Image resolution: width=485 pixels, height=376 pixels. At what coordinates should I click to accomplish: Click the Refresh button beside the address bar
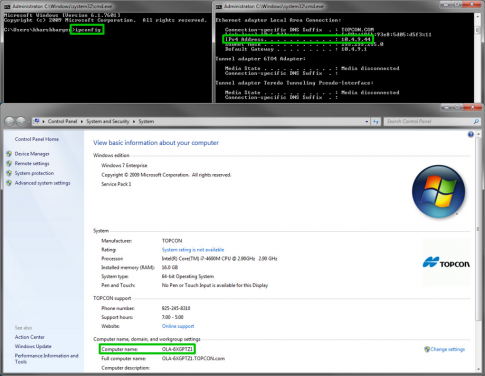pyautogui.click(x=376, y=122)
